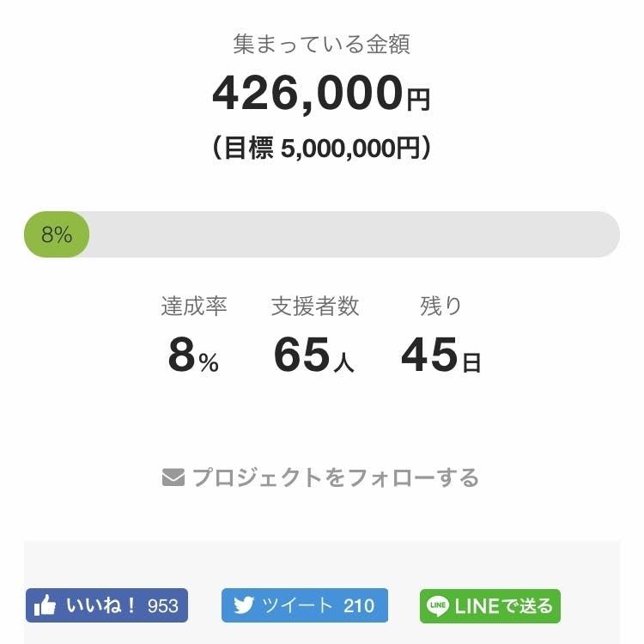
Task: Click the 45日 remaining days value
Action: pos(440,356)
